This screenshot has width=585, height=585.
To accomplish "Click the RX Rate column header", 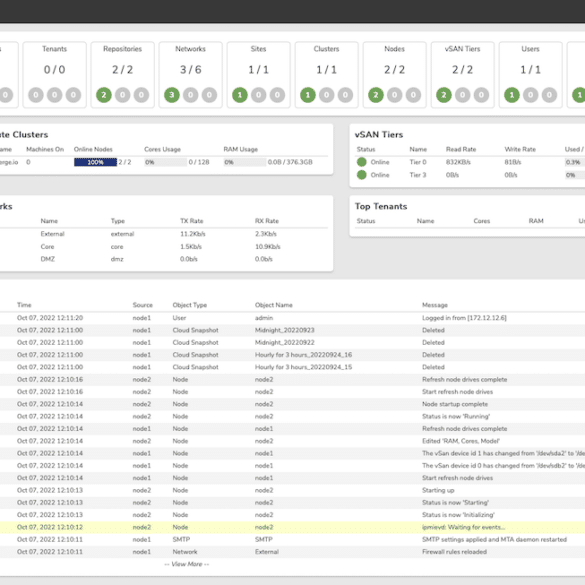I will pos(267,221).
